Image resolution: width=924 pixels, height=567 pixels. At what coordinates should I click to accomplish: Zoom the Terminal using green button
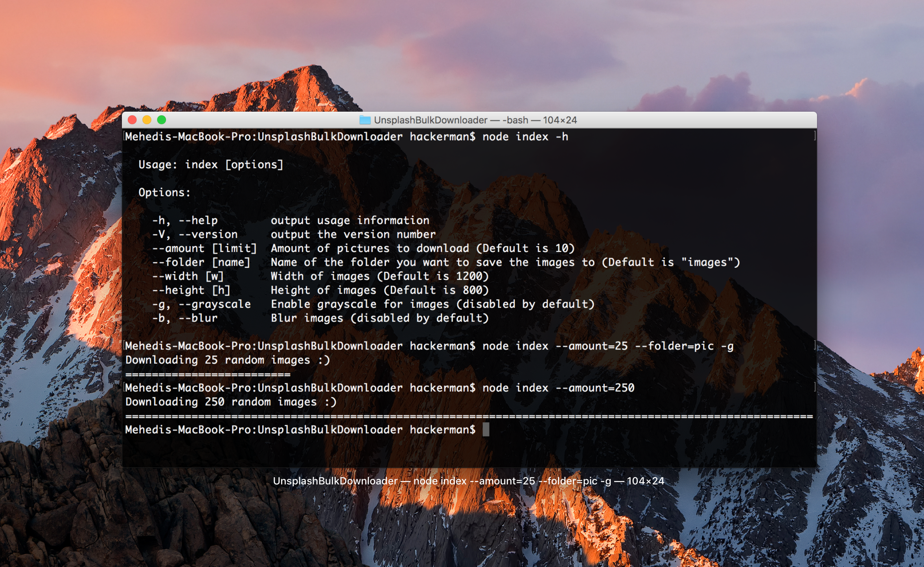[162, 120]
